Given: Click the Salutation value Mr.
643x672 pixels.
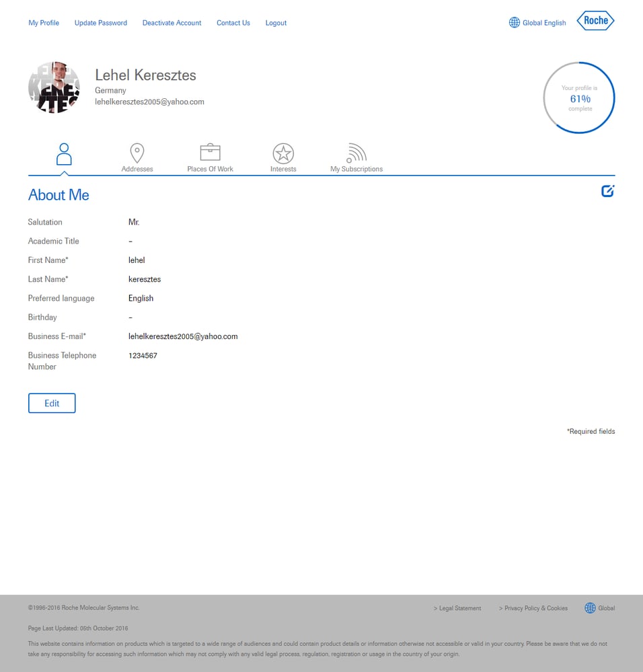Looking at the screenshot, I should click(x=134, y=222).
